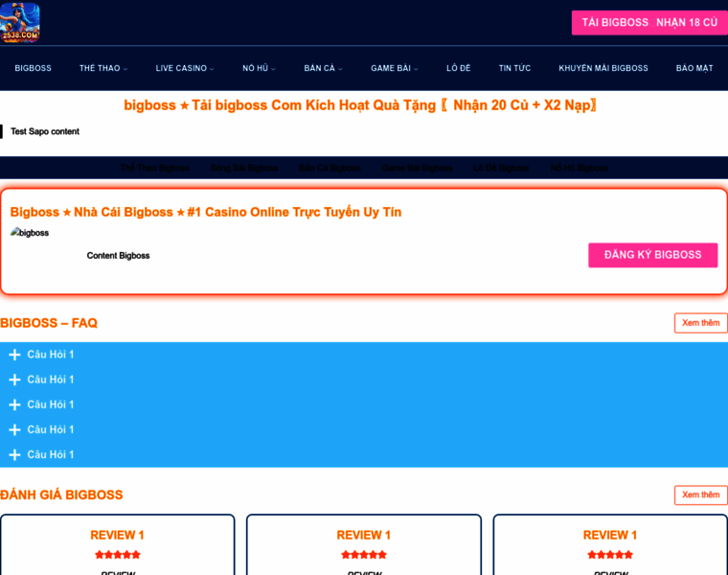Open the BẢO MẬT menu item
Viewport: 728px width, 575px height.
point(694,68)
